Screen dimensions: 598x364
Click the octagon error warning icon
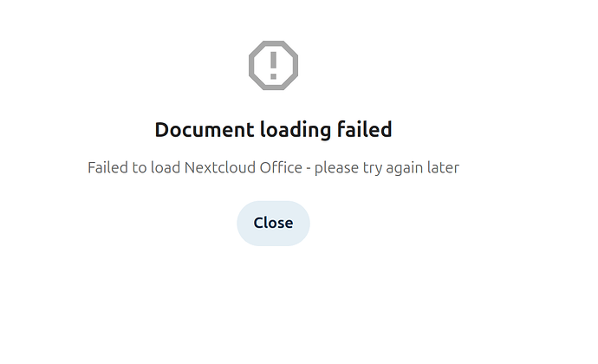(x=273, y=66)
